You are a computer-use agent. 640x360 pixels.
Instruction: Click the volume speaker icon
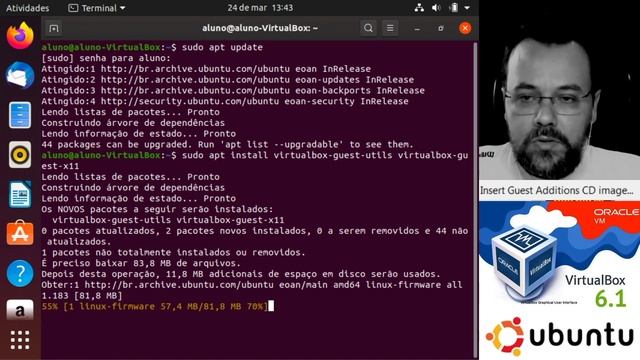[436, 8]
